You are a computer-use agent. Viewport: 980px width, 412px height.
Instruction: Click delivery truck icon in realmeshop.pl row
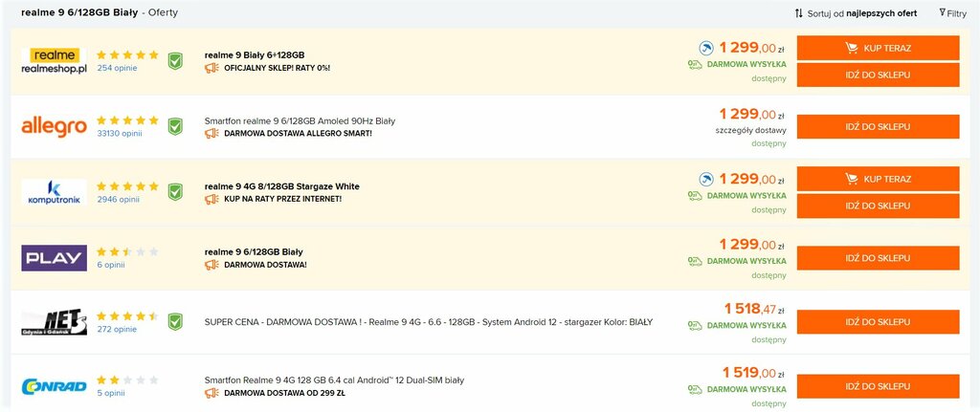coord(695,64)
